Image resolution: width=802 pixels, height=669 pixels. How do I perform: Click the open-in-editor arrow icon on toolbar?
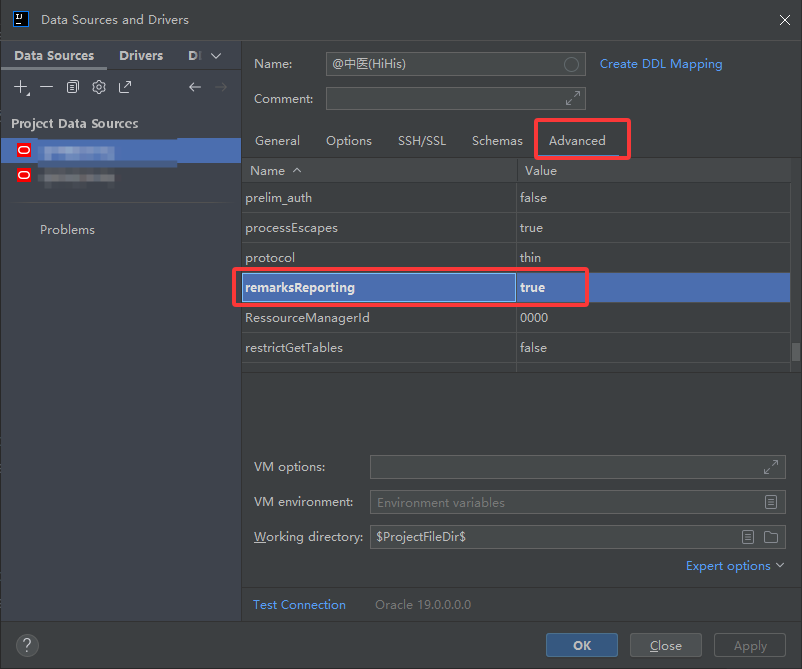point(124,87)
